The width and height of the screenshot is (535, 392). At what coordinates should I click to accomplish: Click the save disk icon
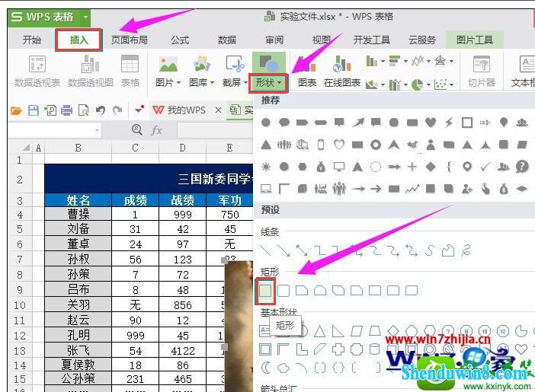point(33,110)
